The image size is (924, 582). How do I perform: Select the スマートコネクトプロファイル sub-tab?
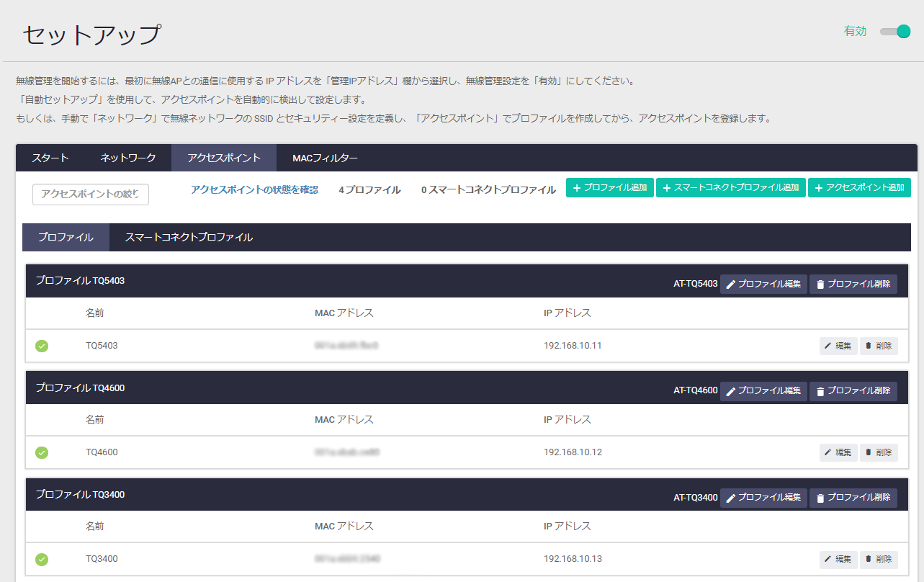[x=189, y=237]
